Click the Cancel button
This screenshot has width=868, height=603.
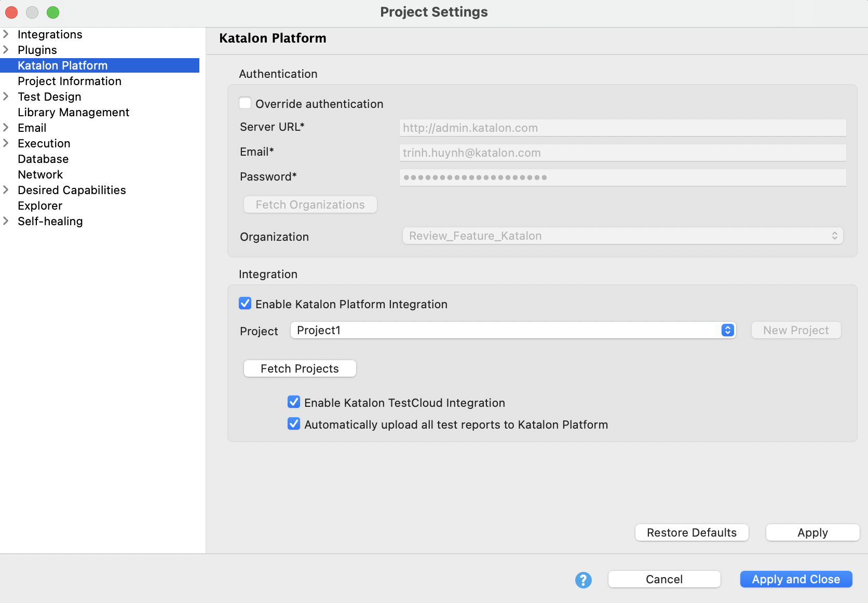point(664,579)
